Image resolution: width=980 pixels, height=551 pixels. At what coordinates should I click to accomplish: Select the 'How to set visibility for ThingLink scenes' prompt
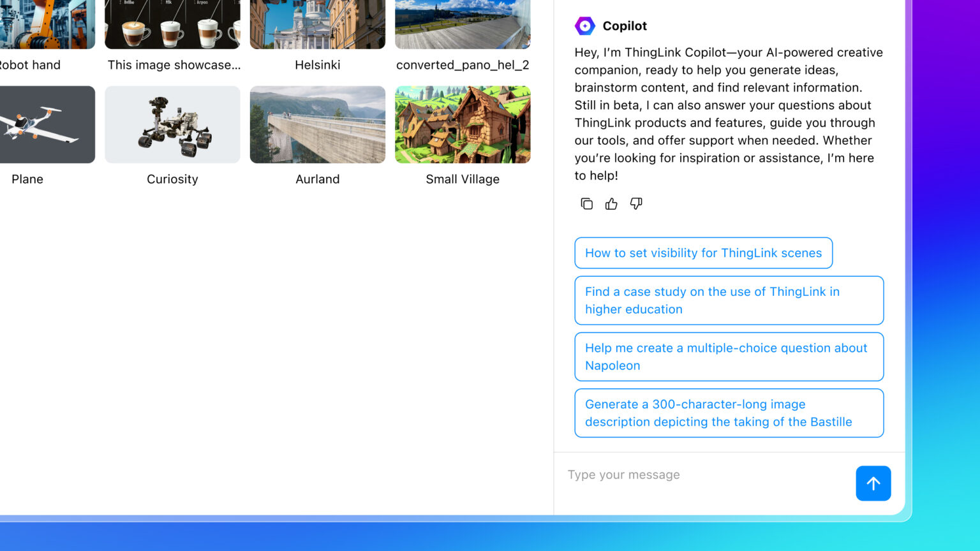[x=703, y=253]
